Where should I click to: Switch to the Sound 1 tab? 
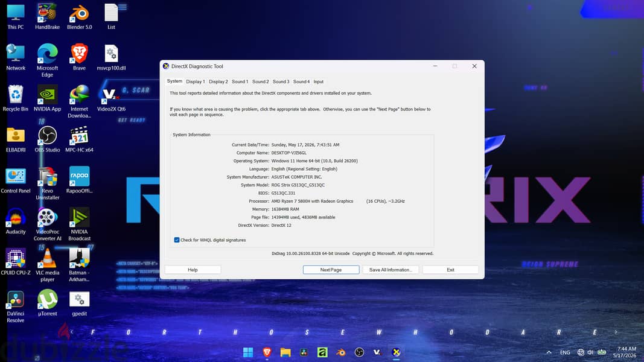tap(240, 81)
